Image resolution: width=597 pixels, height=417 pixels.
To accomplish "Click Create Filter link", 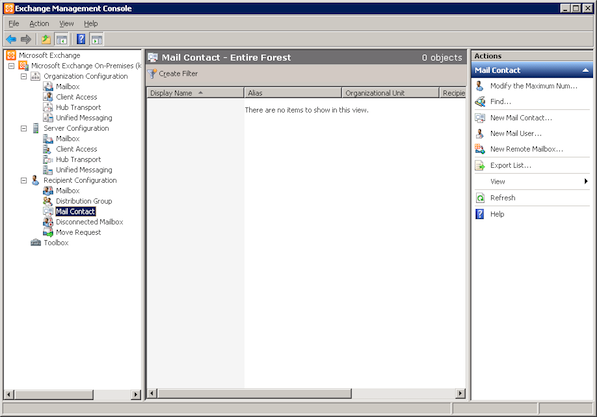I will pyautogui.click(x=178, y=73).
